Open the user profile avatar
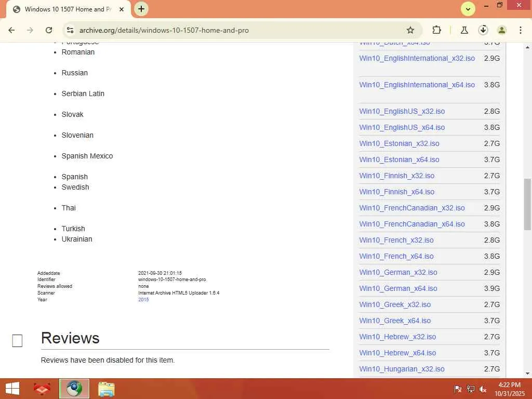 [501, 30]
